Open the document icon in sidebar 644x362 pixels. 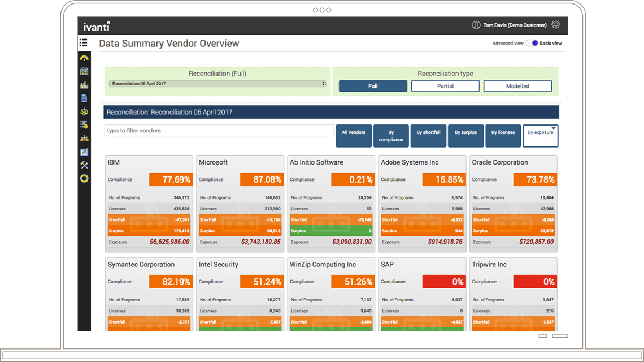click(84, 98)
